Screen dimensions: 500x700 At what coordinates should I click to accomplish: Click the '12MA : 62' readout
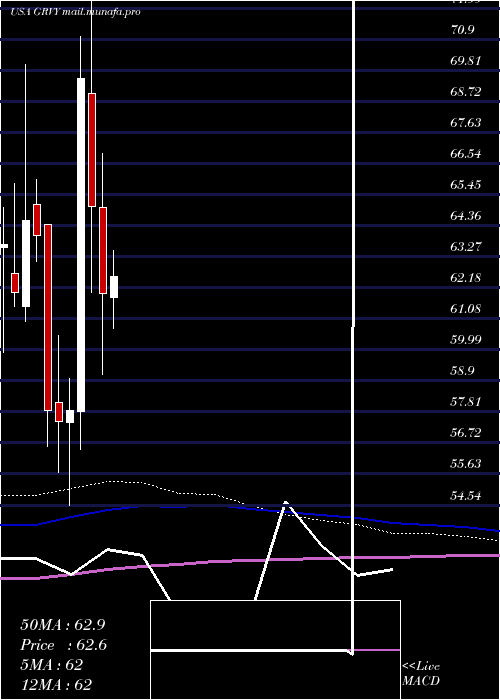(x=56, y=685)
